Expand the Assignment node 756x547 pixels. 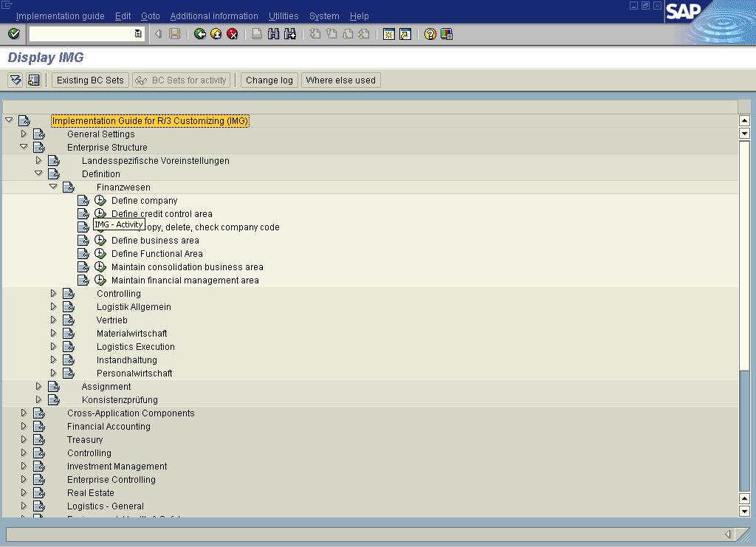38,387
